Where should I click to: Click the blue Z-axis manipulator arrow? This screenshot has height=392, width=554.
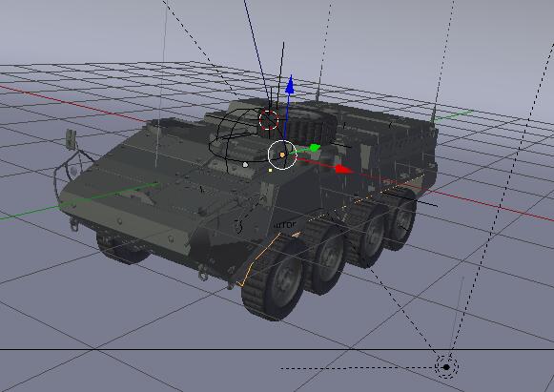pos(290,85)
